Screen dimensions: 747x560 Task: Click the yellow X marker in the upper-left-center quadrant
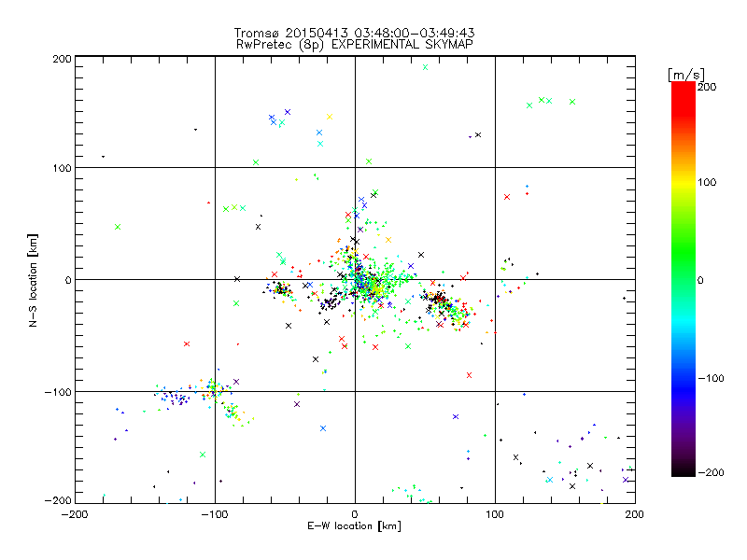pyautogui.click(x=330, y=117)
